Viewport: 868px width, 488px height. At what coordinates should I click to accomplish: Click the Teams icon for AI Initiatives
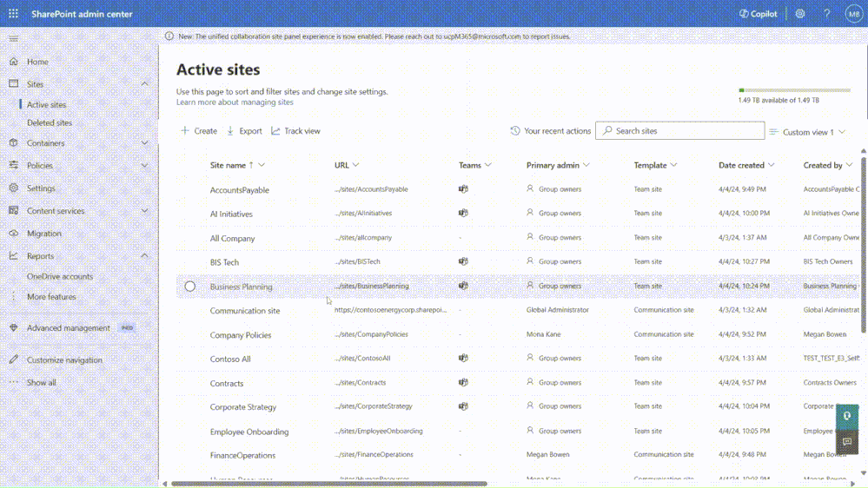463,213
